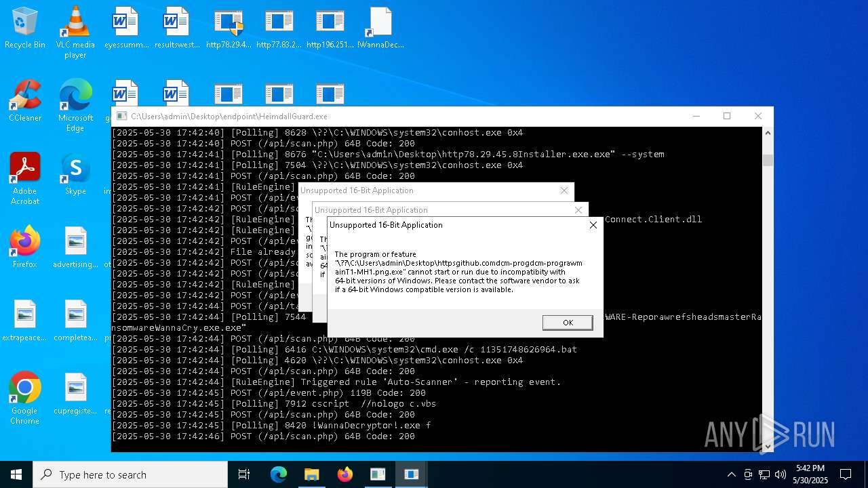The height and width of the screenshot is (488, 868).
Task: Click the Triggered rule 'Auto-Scanner' log line
Action: tap(336, 382)
